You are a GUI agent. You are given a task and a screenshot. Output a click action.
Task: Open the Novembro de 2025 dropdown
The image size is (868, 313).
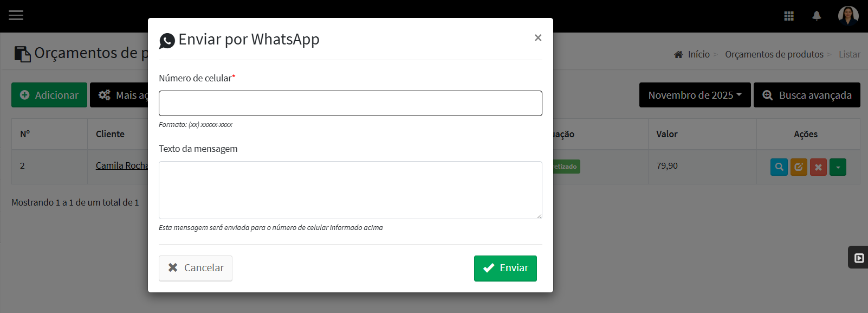click(x=695, y=95)
